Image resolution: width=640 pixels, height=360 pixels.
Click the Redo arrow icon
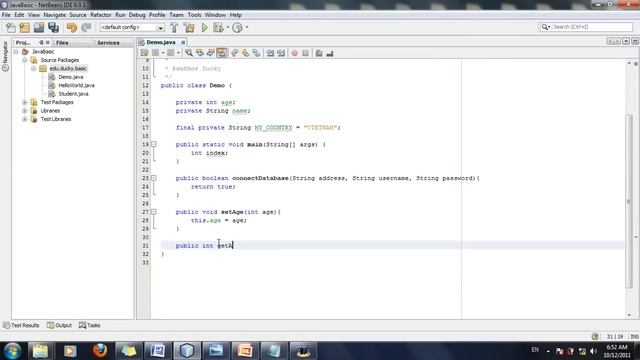click(86, 27)
